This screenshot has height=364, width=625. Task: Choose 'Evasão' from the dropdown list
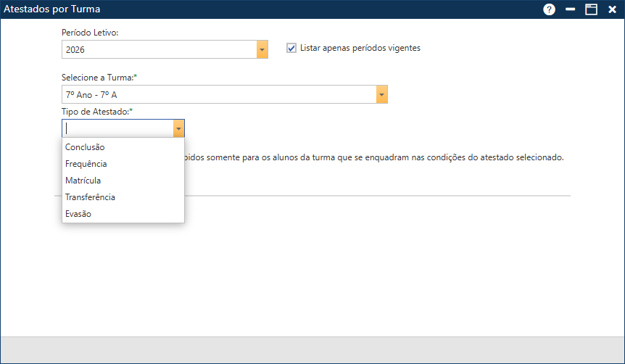pyautogui.click(x=78, y=214)
